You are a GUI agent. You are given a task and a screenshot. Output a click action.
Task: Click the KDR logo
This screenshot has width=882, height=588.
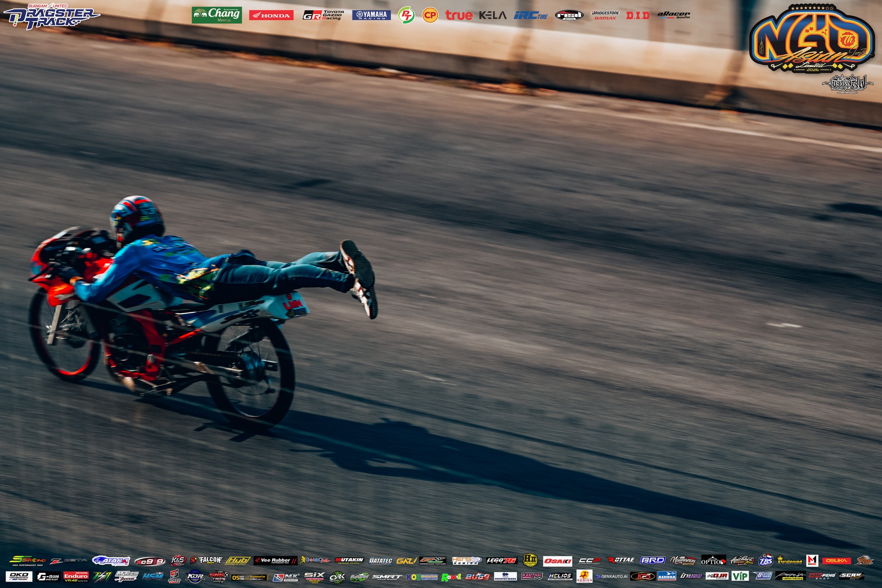[194, 576]
